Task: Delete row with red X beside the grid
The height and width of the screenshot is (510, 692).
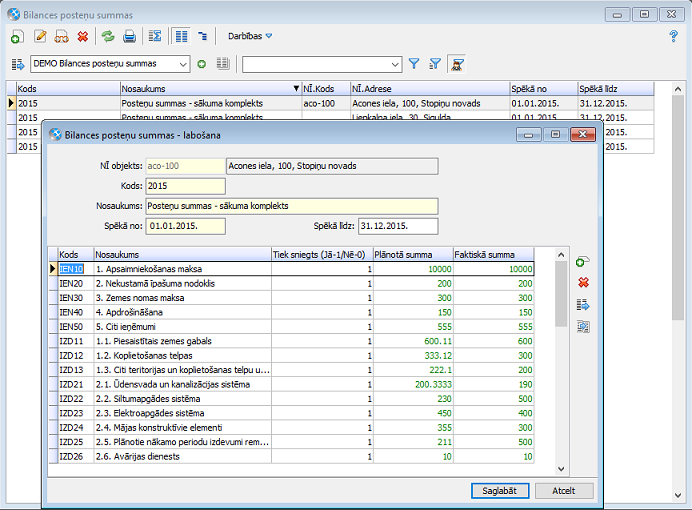Action: pos(583,283)
